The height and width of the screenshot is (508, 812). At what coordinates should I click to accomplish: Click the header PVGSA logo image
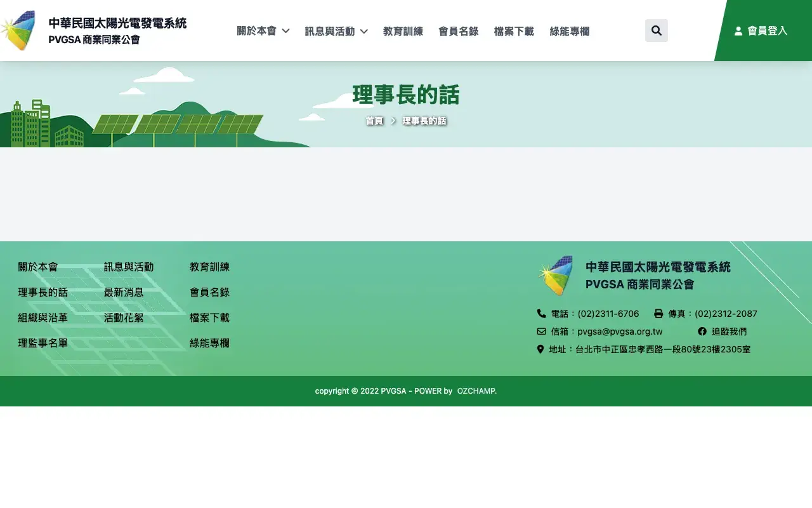click(18, 30)
